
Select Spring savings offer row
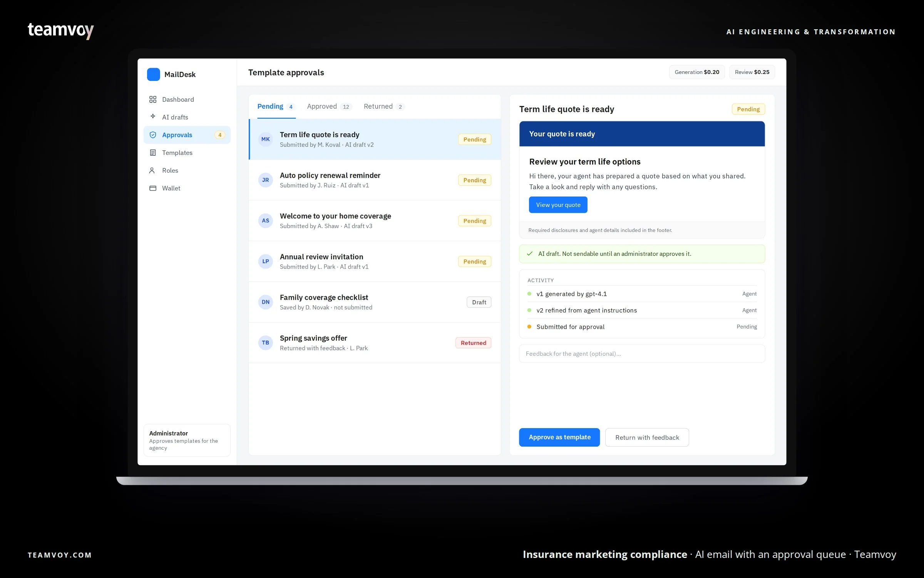[x=375, y=343]
